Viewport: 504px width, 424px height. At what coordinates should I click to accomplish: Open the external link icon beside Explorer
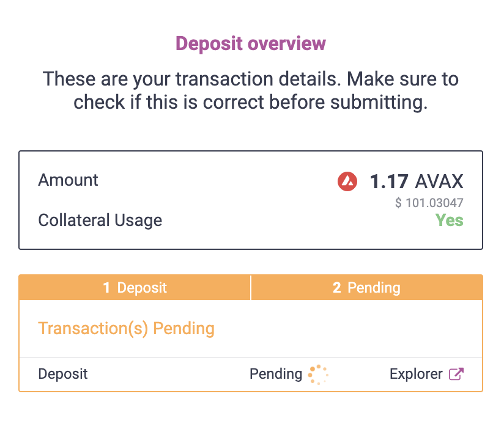pos(456,374)
